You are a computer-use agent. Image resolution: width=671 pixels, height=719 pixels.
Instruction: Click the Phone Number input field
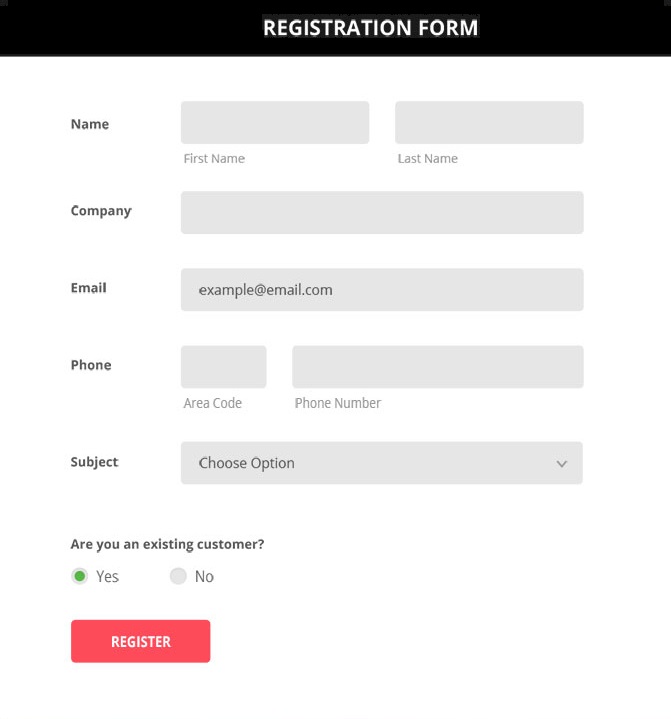[x=437, y=366]
